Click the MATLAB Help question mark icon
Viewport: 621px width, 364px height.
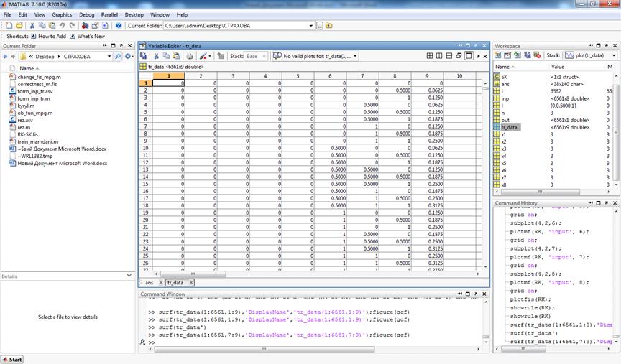[119, 25]
